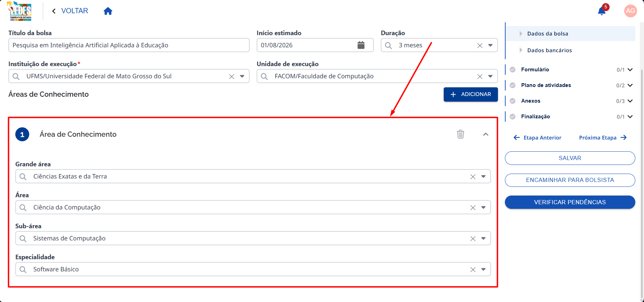
Task: Clear the Duração 3 meses value
Action: click(480, 46)
